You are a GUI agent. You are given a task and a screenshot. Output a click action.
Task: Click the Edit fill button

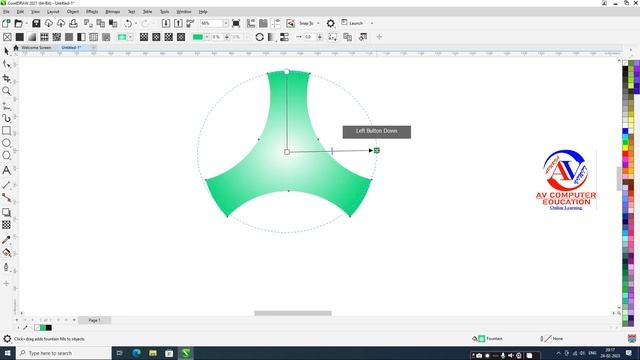362,37
